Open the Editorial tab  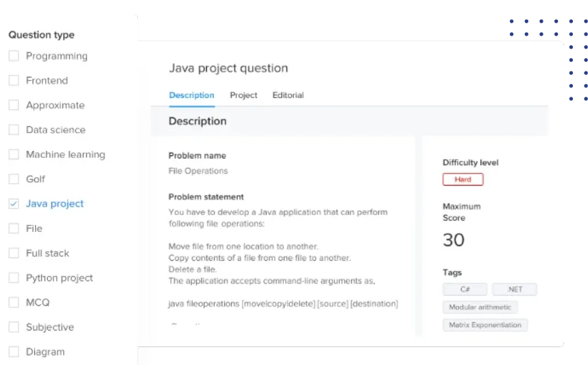coord(288,95)
